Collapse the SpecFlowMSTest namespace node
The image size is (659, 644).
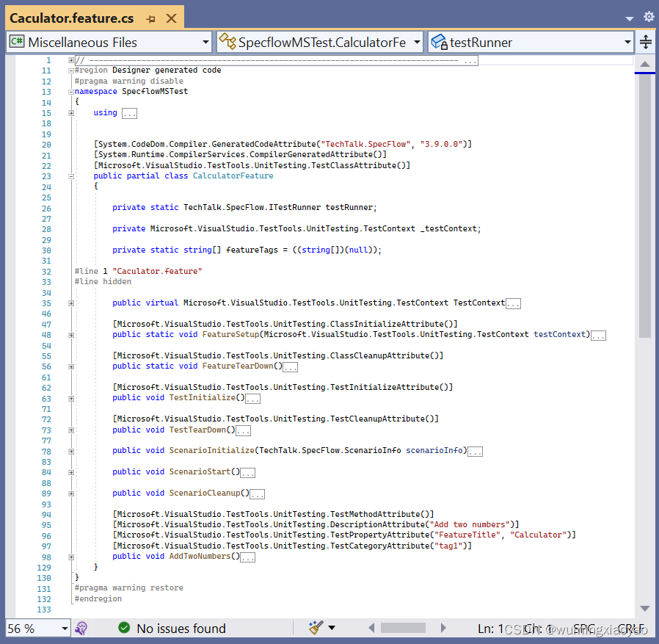pos(70,91)
